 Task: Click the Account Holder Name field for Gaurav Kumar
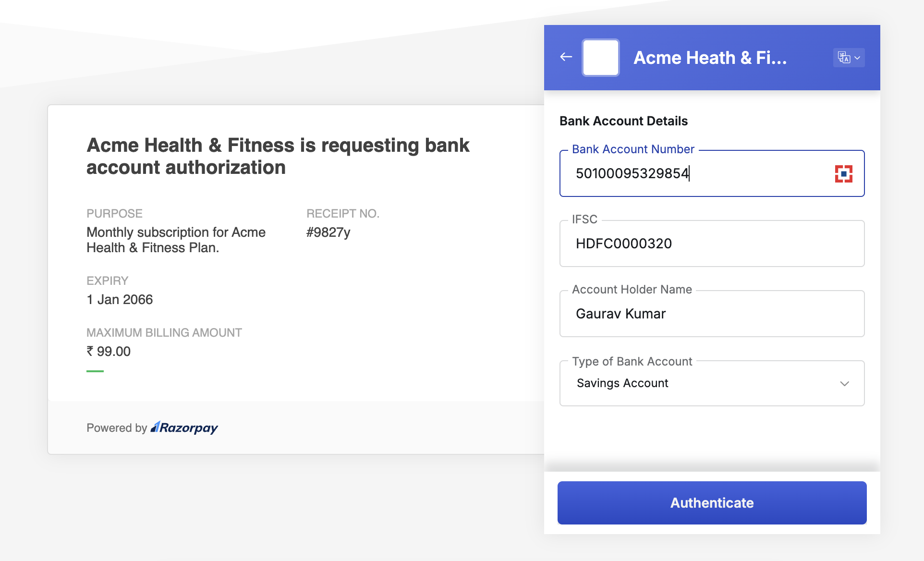pos(712,313)
